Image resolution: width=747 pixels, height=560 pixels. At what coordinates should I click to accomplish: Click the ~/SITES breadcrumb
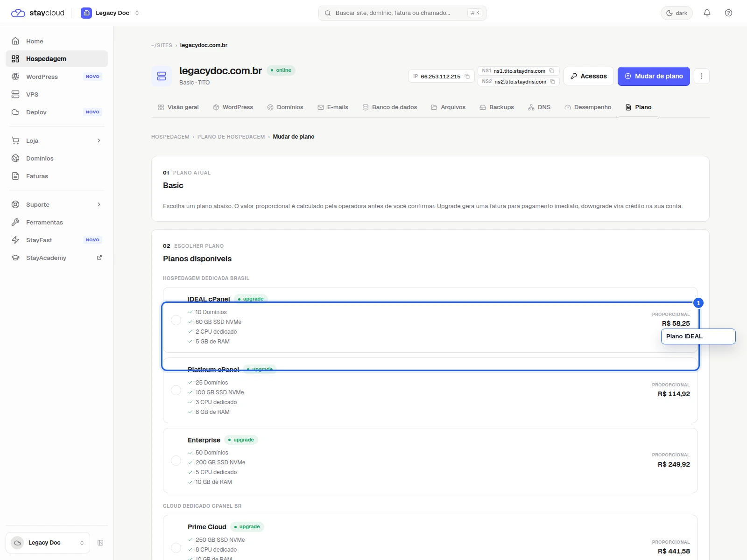[162, 45]
